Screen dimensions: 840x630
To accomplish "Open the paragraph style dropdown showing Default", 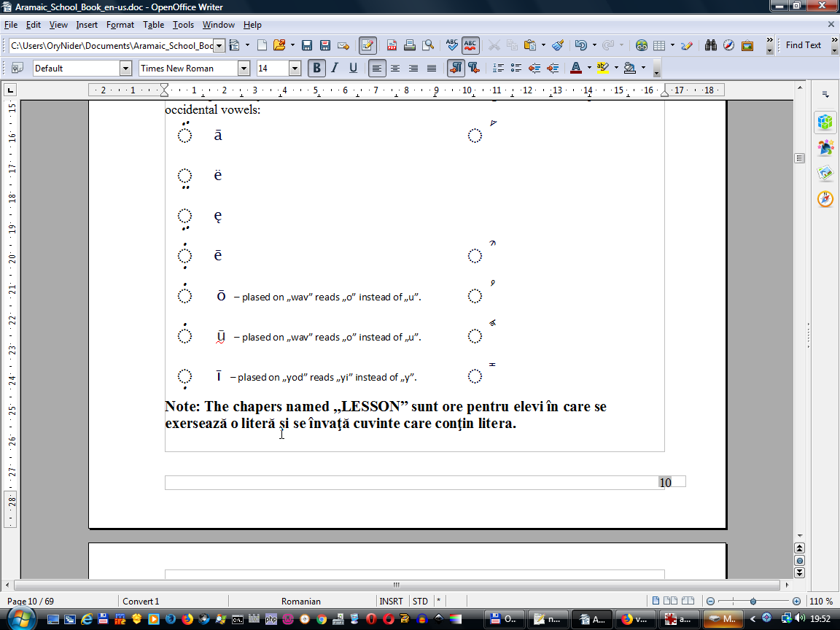I will [x=125, y=68].
